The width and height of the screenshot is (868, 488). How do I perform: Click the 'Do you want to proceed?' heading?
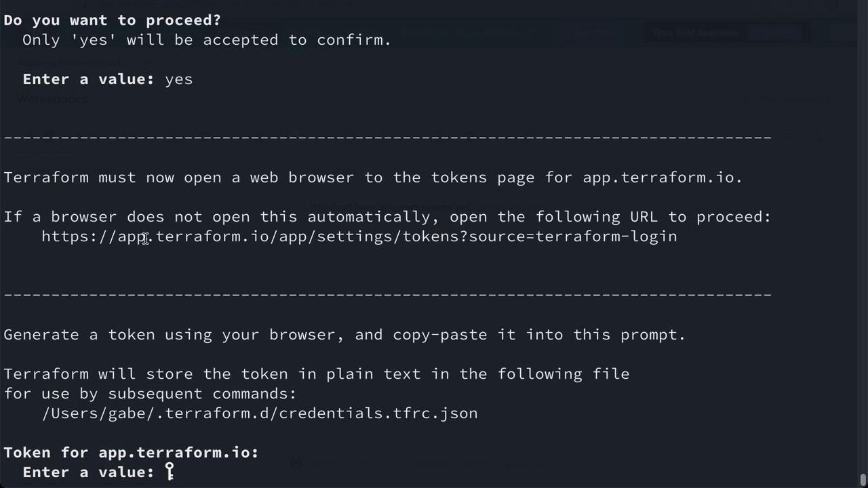113,20
